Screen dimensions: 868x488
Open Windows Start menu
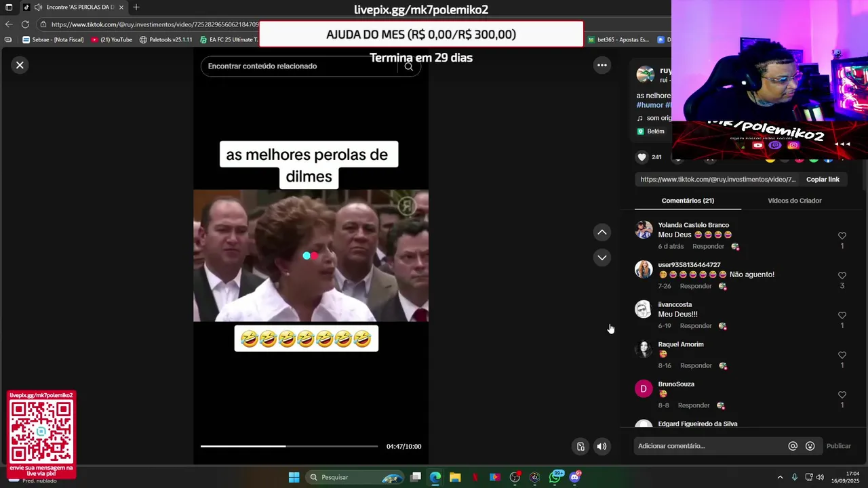pos(294,477)
